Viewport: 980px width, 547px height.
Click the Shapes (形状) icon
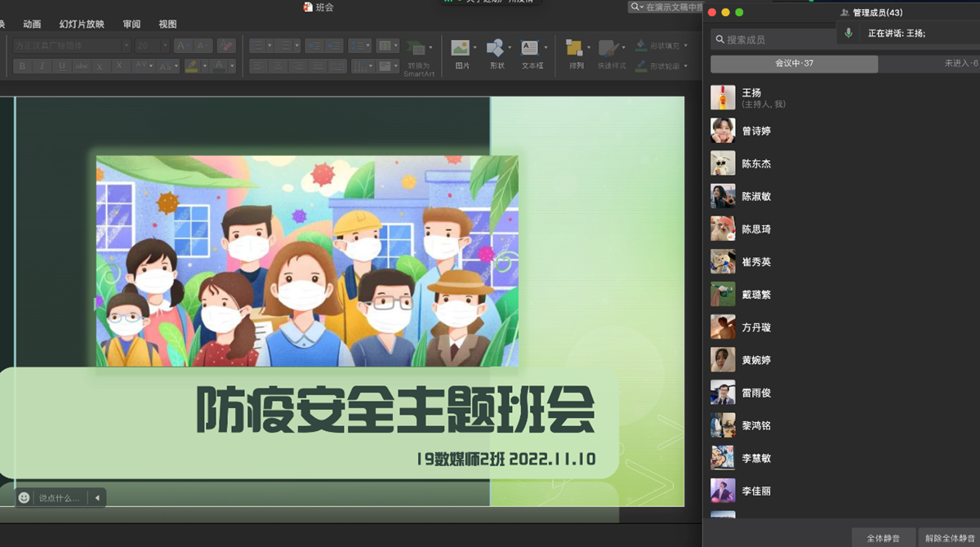coord(496,49)
